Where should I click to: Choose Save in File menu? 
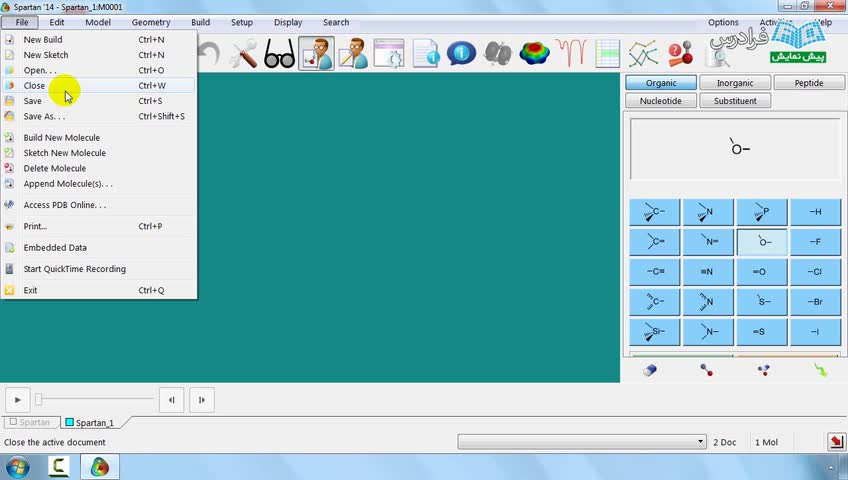click(x=98, y=101)
